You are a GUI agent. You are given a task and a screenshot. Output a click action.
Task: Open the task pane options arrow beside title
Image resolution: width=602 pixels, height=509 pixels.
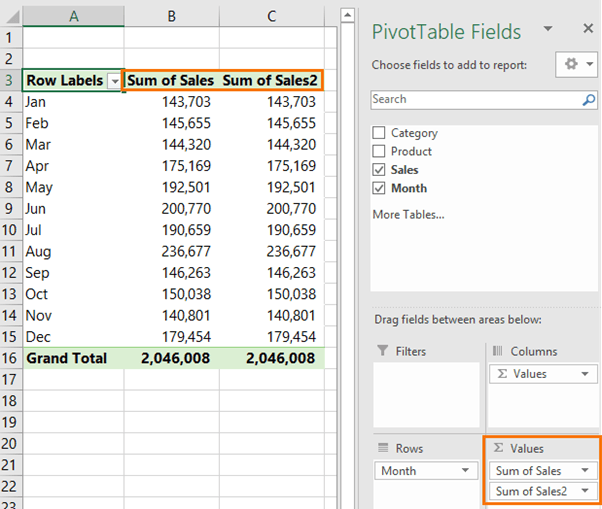[x=548, y=28]
